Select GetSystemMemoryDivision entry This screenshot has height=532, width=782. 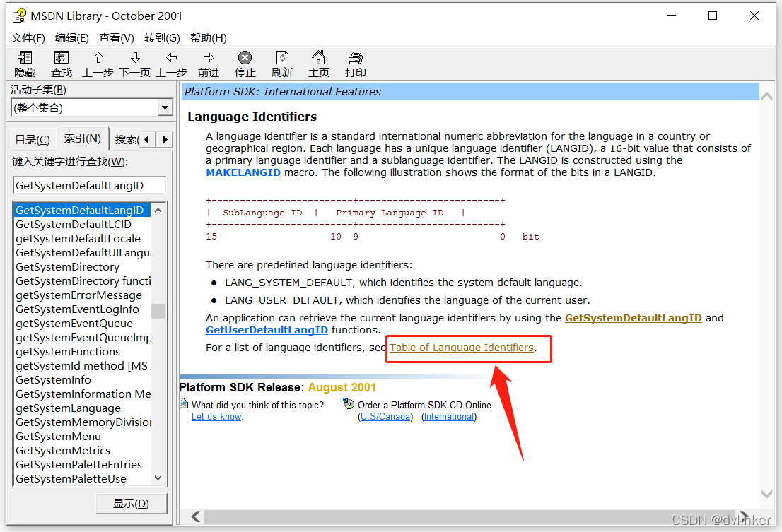click(x=82, y=422)
